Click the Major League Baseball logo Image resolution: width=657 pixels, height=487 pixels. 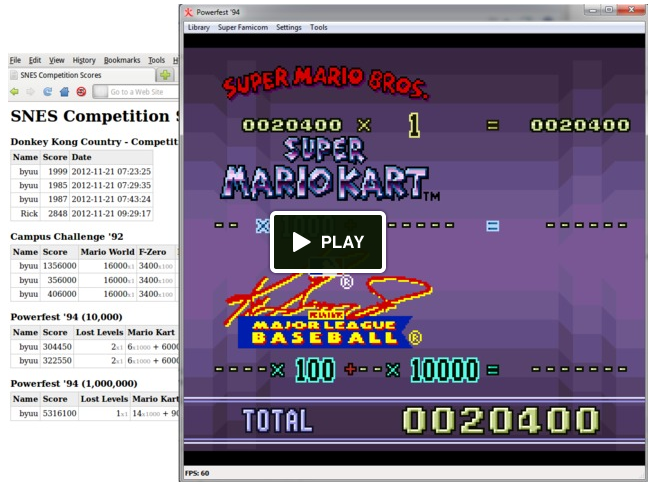pyautogui.click(x=329, y=312)
